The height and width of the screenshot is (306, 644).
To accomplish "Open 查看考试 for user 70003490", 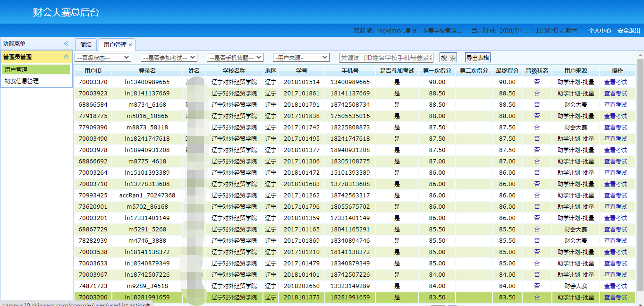I will [616, 139].
